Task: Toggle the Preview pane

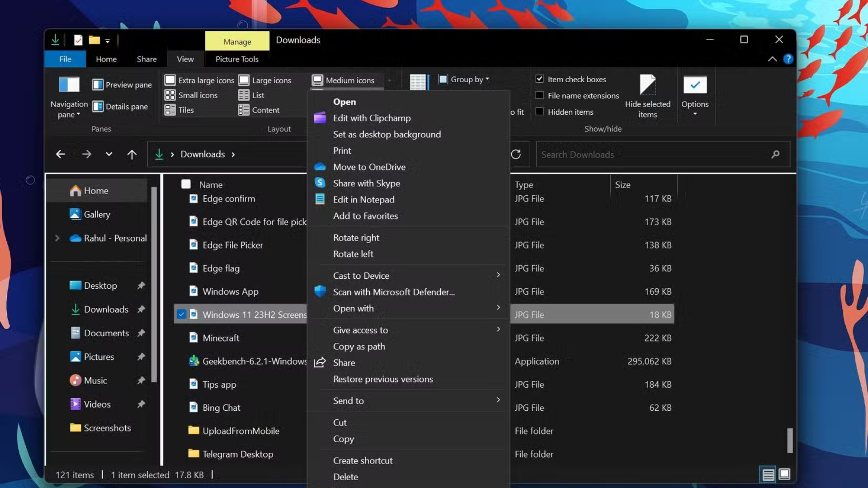Action: click(121, 84)
